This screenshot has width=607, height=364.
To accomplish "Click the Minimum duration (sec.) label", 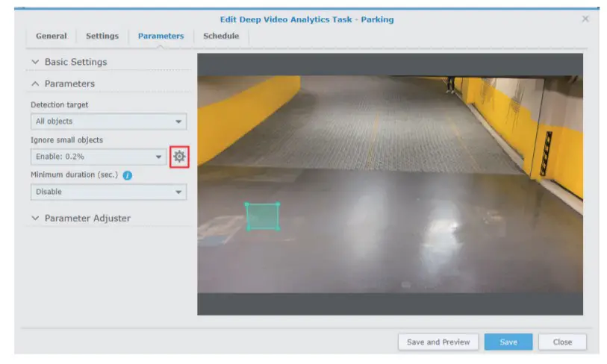I will click(74, 175).
